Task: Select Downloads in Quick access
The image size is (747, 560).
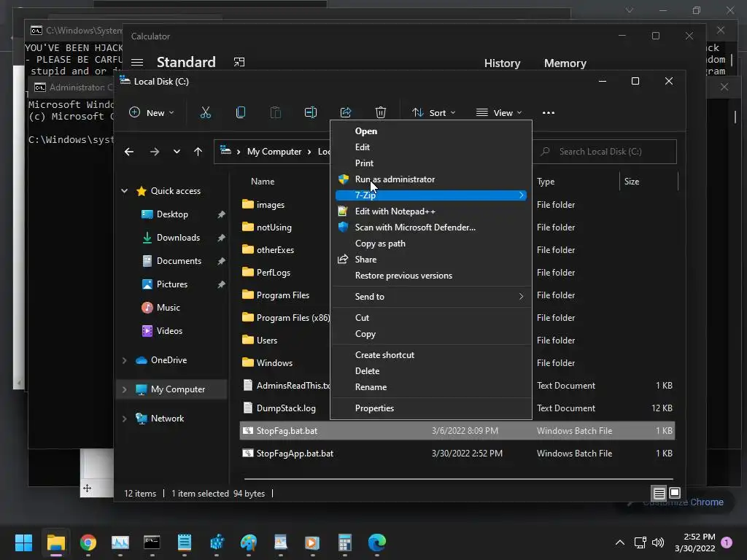Action: tap(178, 238)
